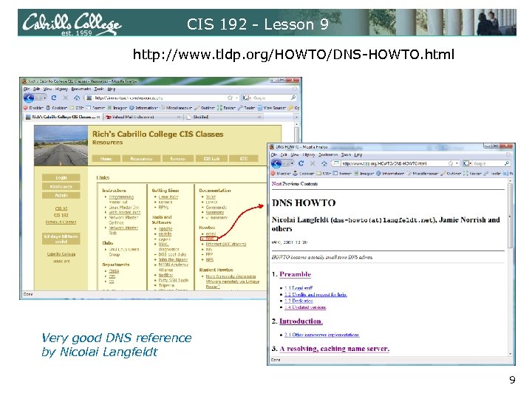Open Images item in Resources developer toolbar
532x399 pixels.
coord(117,108)
